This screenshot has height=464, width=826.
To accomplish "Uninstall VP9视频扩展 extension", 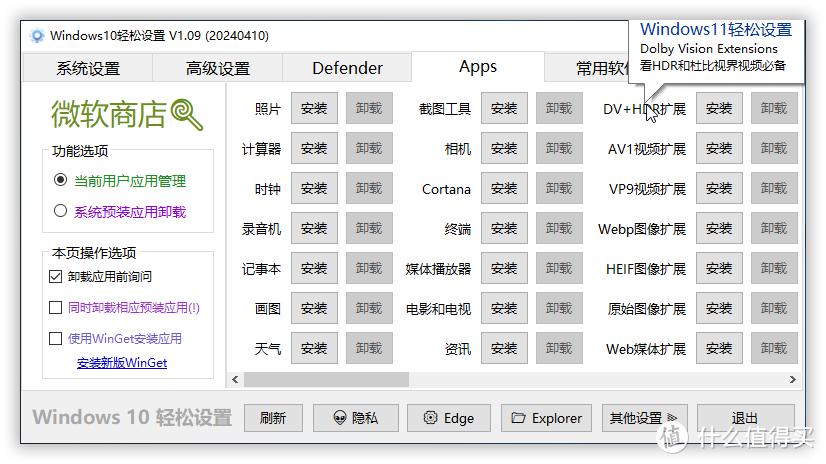I will (774, 188).
